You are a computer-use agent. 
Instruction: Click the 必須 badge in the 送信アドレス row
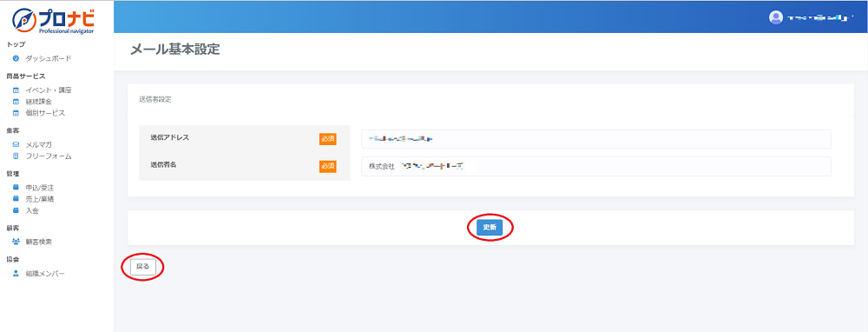328,139
